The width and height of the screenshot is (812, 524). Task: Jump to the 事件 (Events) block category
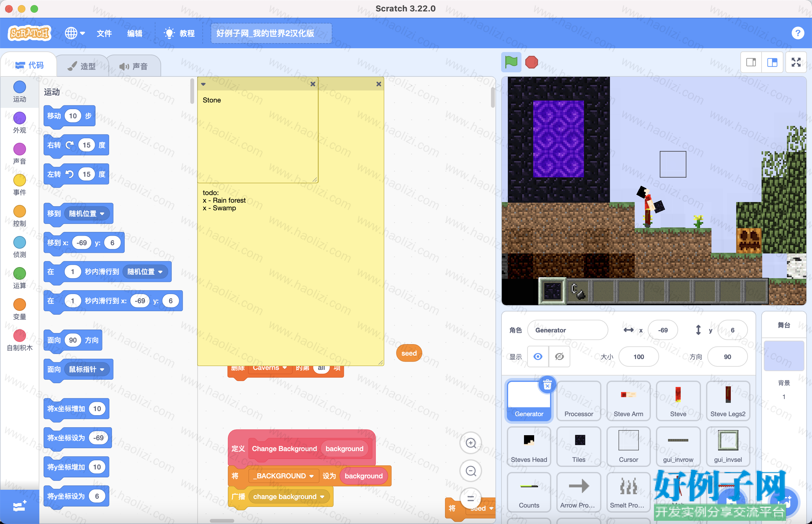[x=19, y=185]
